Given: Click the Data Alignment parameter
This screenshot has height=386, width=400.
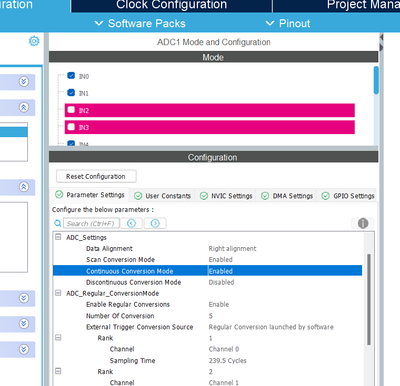Looking at the screenshot, I should 109,249.
